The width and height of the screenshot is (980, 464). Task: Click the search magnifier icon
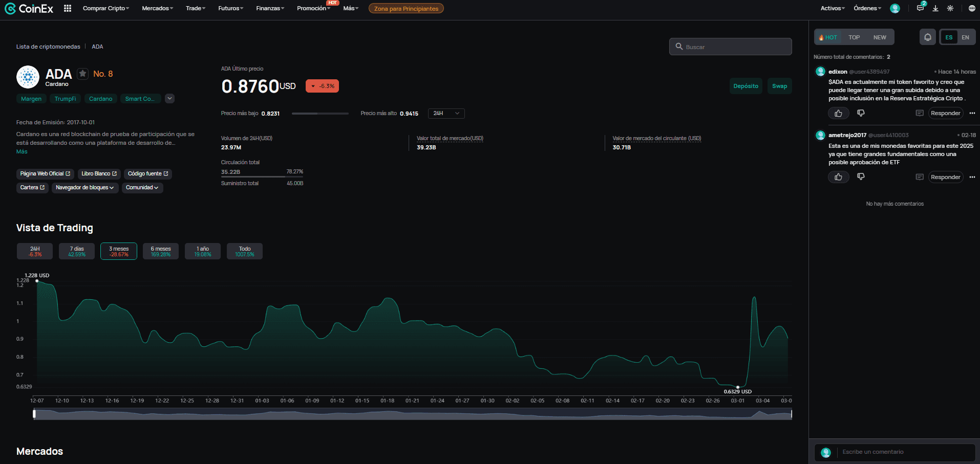tap(679, 47)
